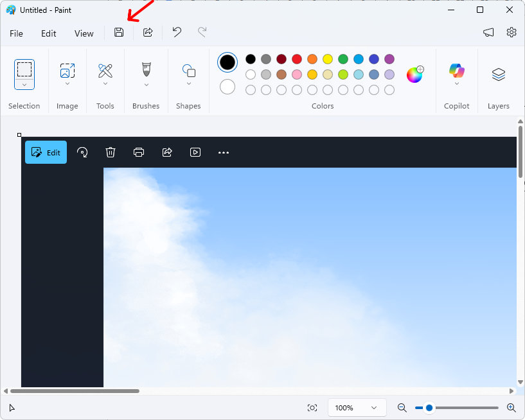Screen dimensions: 525x420
Task: Click the Edit button on the image overlay
Action: click(x=46, y=152)
